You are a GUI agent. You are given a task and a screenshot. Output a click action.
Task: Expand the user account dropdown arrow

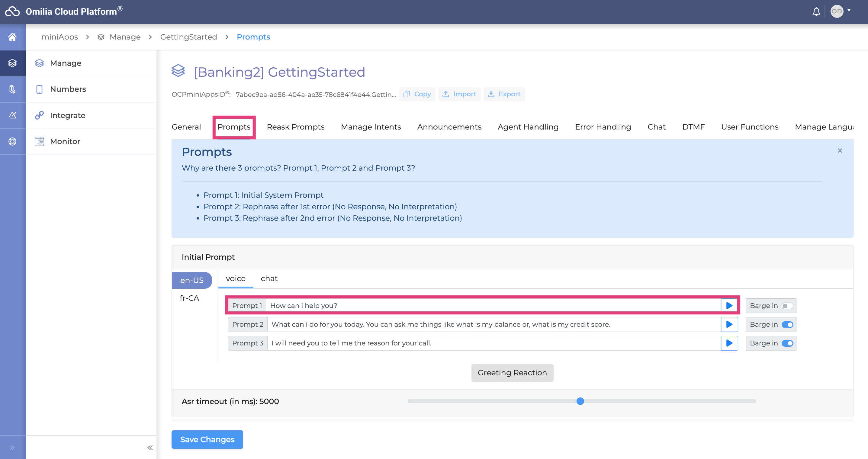[849, 11]
